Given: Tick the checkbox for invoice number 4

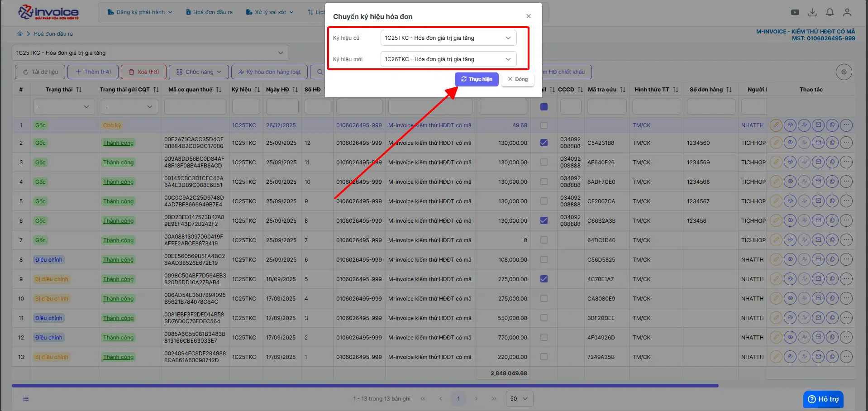Looking at the screenshot, I should pos(544,299).
